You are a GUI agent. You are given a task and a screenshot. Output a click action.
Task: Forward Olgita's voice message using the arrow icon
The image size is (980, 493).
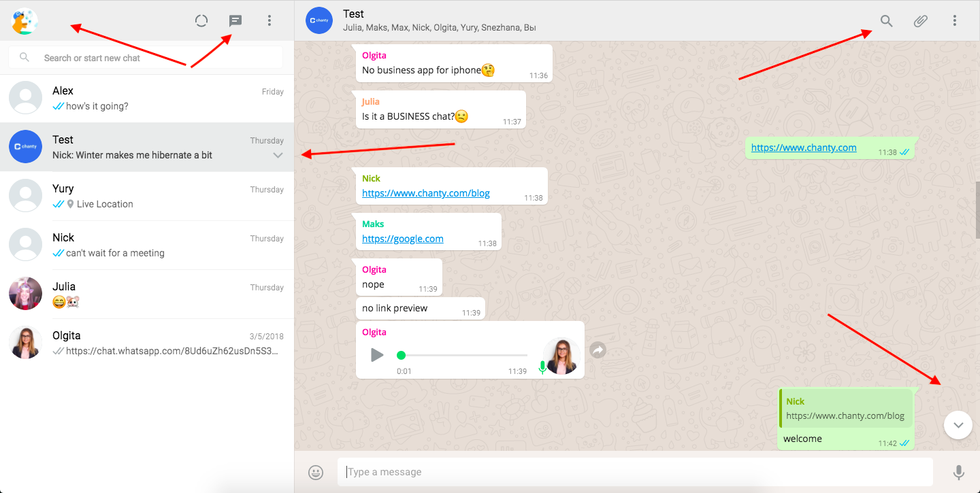pyautogui.click(x=598, y=350)
